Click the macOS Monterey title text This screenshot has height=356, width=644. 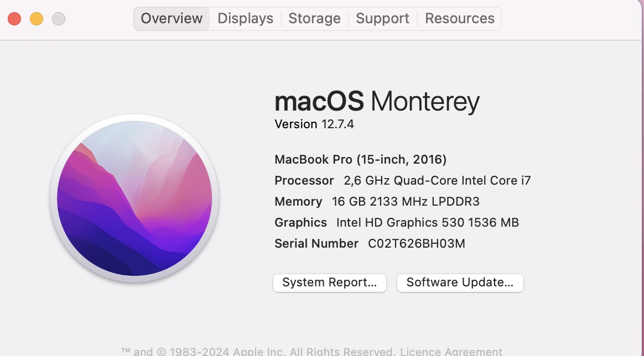377,102
